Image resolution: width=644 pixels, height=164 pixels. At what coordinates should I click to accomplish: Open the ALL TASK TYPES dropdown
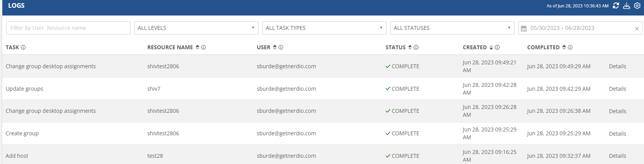click(x=324, y=28)
